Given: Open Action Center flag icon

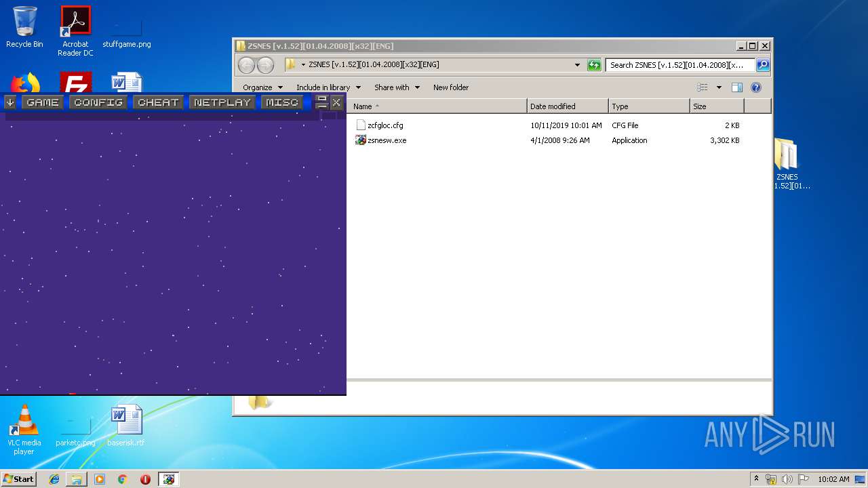Looking at the screenshot, I should point(803,479).
